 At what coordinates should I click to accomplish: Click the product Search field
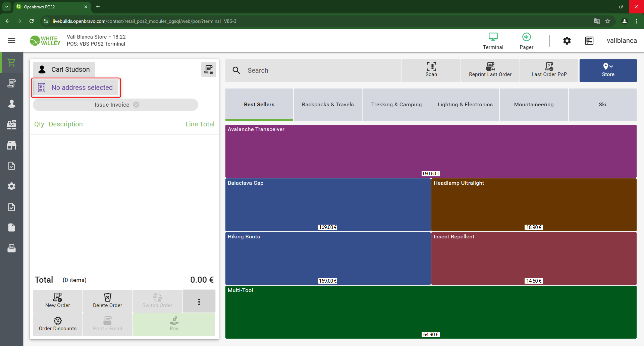click(322, 70)
